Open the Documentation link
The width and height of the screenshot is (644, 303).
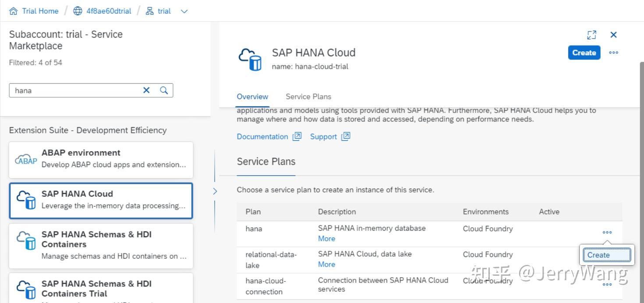[x=262, y=136]
